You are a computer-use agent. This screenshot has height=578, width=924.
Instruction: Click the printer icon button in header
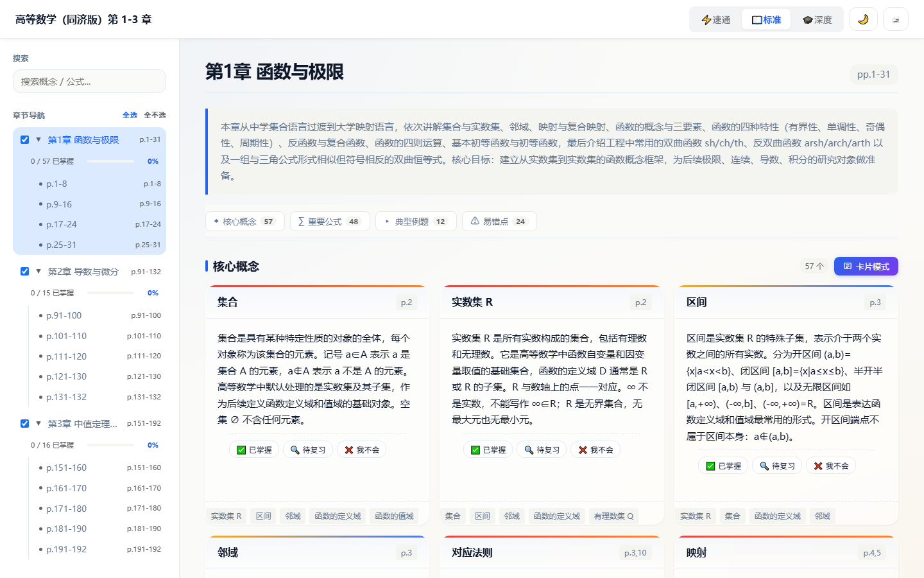[896, 19]
